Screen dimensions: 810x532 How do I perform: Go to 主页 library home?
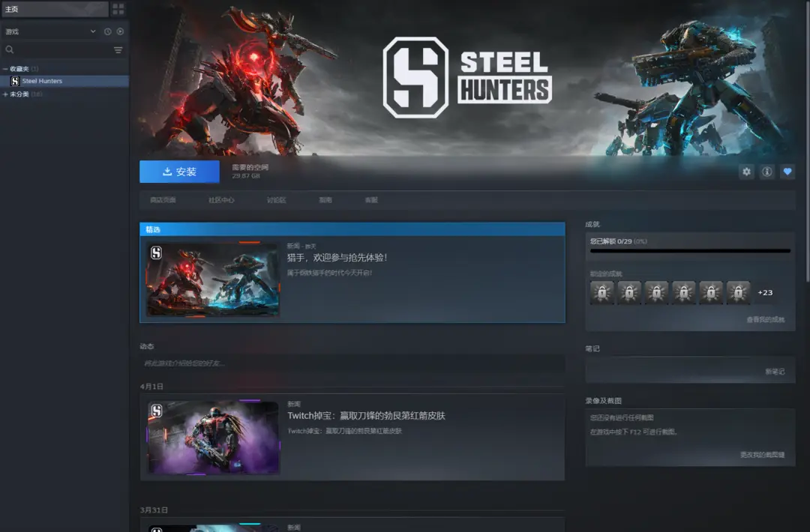(x=55, y=9)
